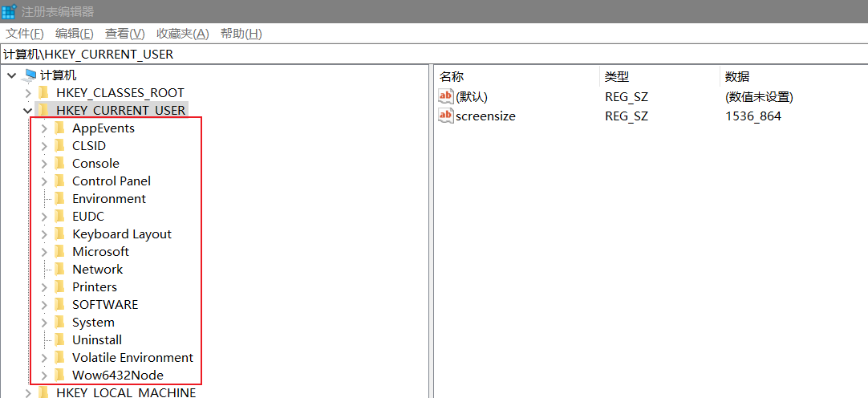The image size is (868, 398).
Task: Click the 类型 column header
Action: (x=617, y=77)
